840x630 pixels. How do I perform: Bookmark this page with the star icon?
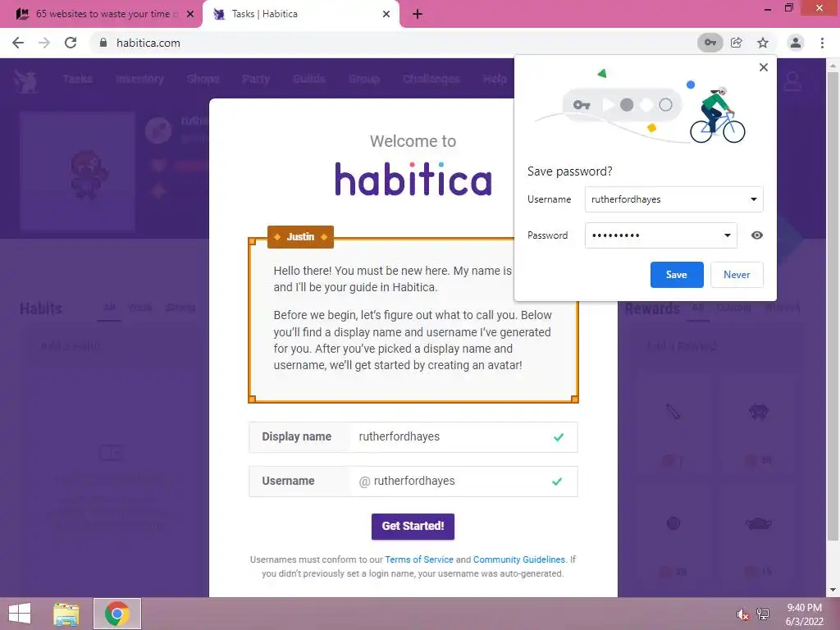(x=763, y=43)
